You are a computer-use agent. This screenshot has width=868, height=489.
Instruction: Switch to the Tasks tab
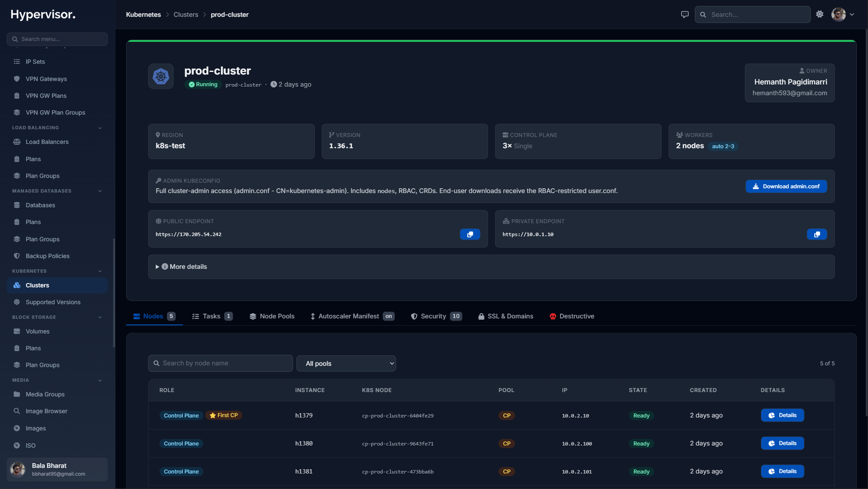click(x=212, y=316)
